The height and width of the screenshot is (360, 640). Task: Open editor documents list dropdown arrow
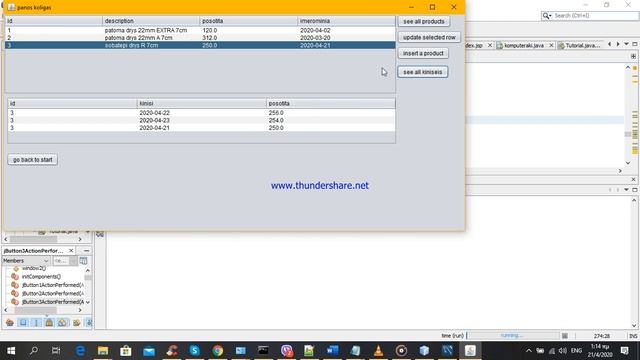(626, 44)
